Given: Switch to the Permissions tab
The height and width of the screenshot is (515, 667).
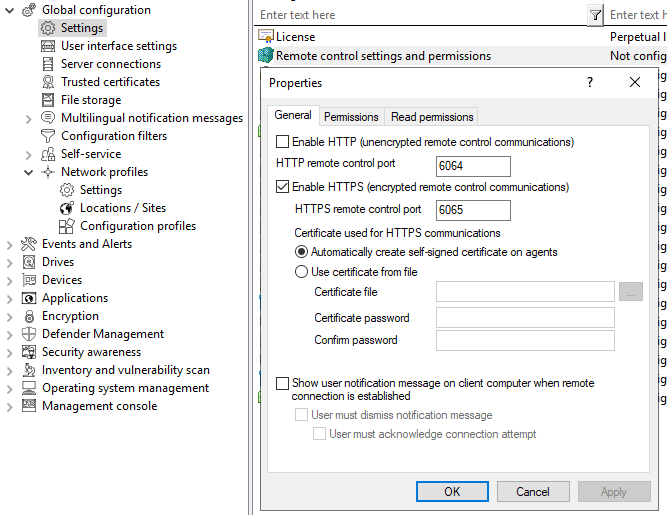Looking at the screenshot, I should [x=351, y=117].
